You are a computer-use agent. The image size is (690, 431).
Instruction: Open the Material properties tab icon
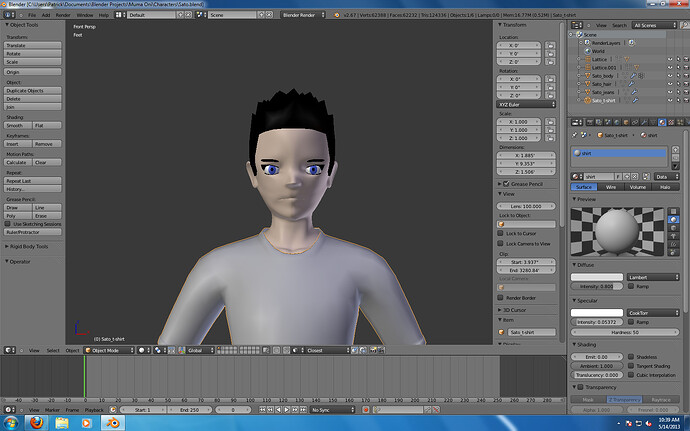[662, 122]
